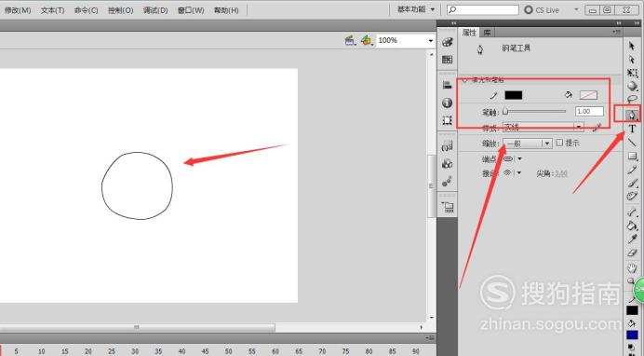Select the Eraser tool
This screenshot has width=644, height=356.
pos(632,253)
